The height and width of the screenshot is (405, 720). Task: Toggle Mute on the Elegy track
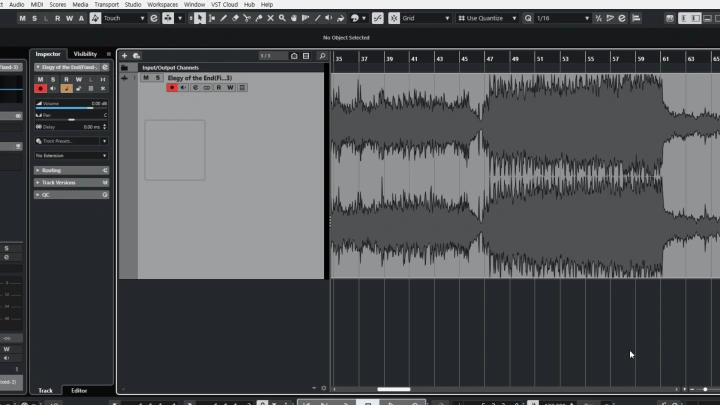click(146, 78)
